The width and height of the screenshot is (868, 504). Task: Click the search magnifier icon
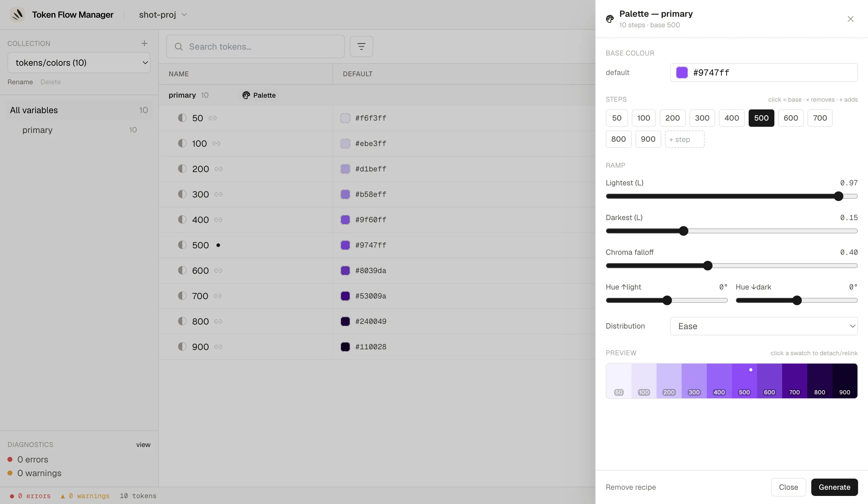click(179, 46)
